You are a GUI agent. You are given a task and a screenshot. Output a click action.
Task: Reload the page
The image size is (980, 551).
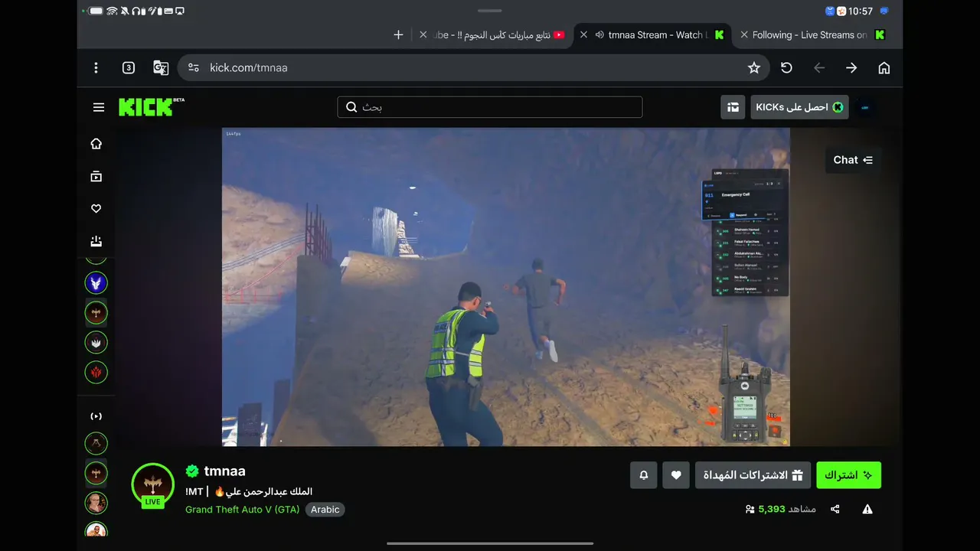pos(786,68)
